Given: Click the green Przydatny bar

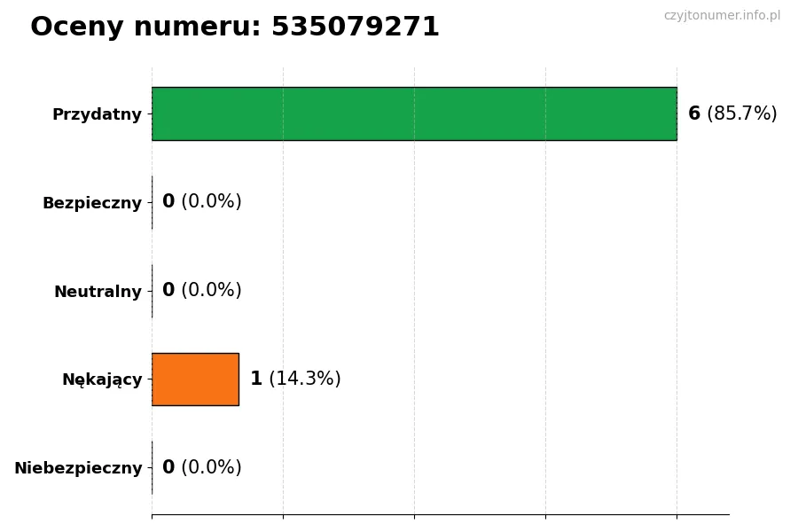Looking at the screenshot, I should click(414, 113).
